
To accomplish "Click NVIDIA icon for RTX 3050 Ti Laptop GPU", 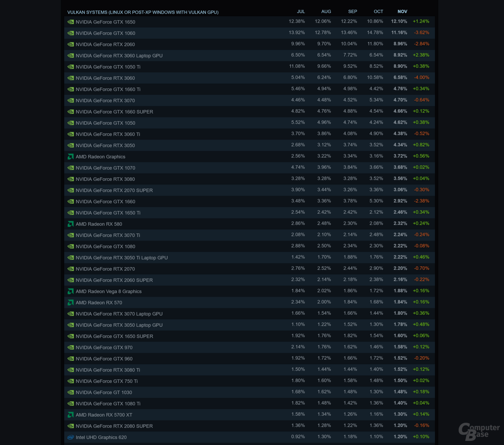I will (x=71, y=258).
